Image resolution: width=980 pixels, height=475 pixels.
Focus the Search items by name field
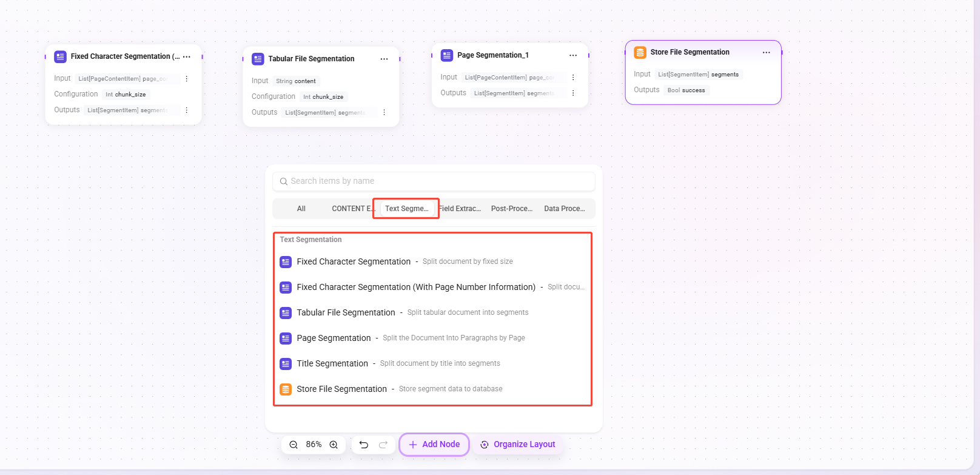(x=434, y=181)
